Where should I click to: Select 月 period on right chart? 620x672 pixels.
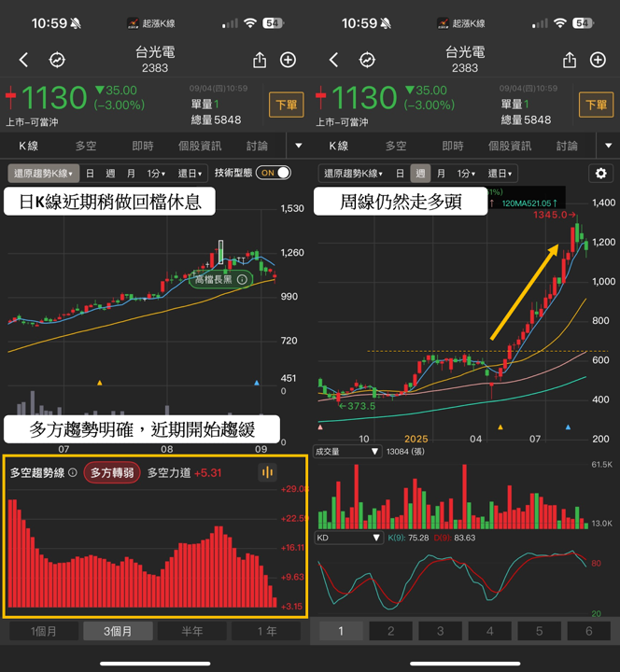[x=441, y=174]
